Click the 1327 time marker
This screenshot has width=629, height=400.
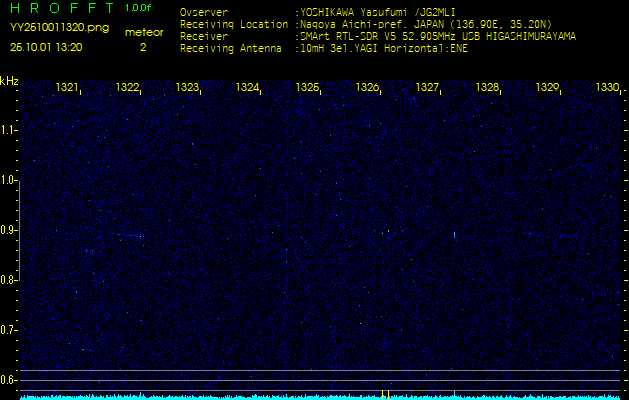[x=427, y=88]
